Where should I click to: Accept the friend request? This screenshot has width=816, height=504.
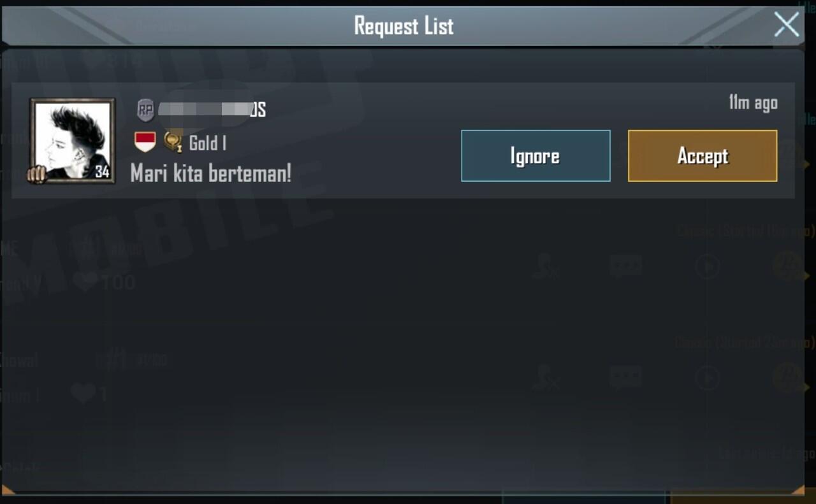[703, 156]
